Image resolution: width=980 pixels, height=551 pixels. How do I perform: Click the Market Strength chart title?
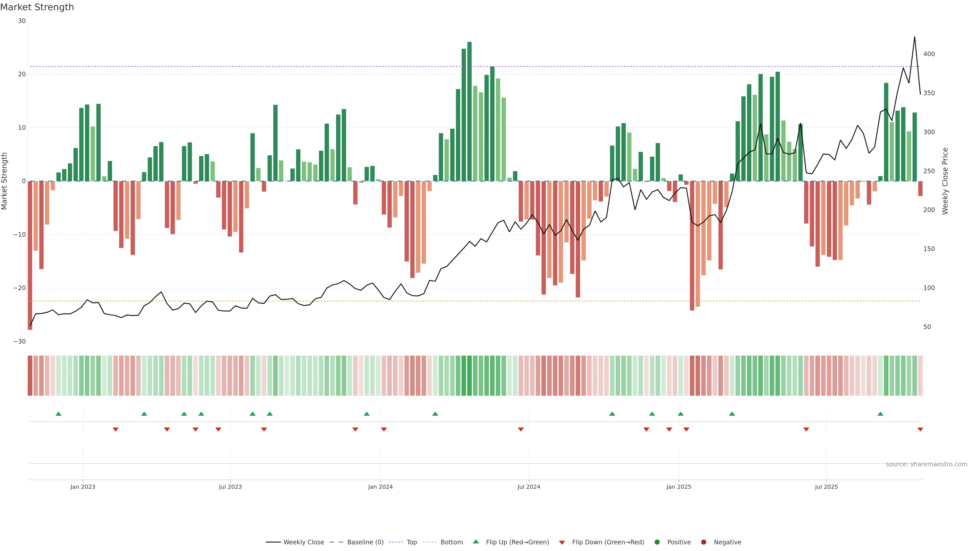37,7
